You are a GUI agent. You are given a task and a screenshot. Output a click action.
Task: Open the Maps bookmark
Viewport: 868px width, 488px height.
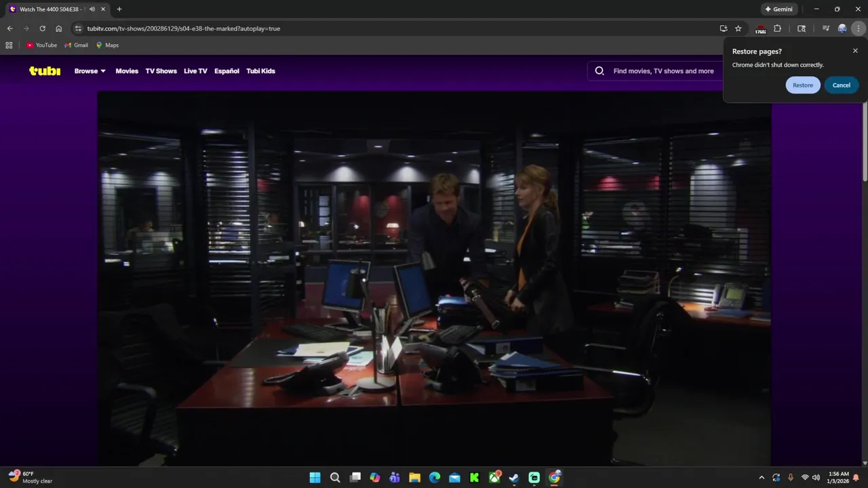coord(107,45)
